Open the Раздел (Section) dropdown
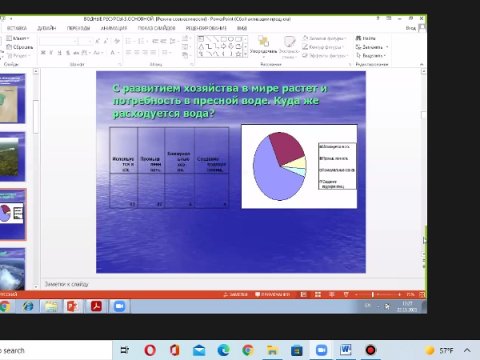The width and height of the screenshot is (480, 360). click(18, 56)
